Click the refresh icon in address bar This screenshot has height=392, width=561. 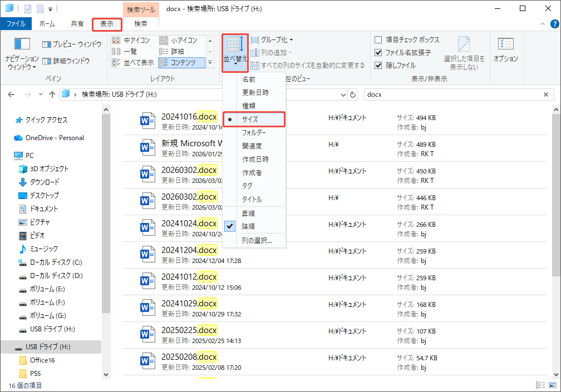353,94
